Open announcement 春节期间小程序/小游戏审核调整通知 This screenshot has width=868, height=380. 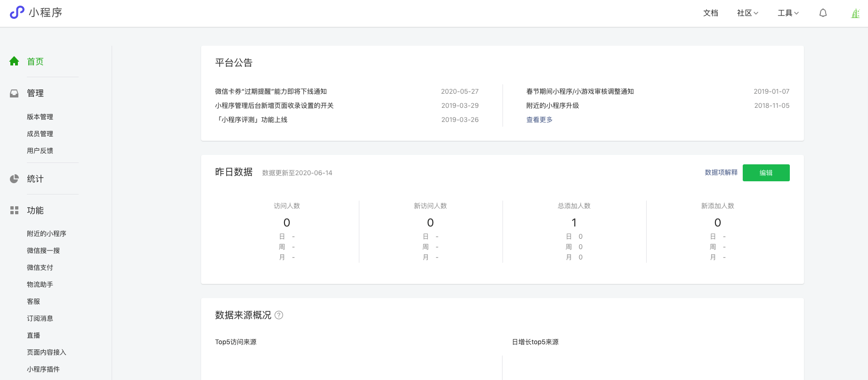click(580, 91)
